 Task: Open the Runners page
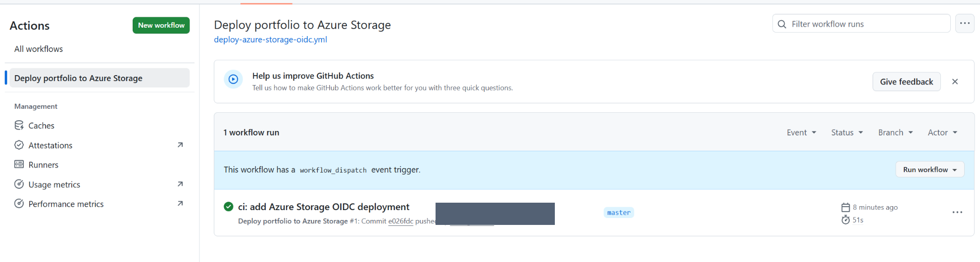[x=44, y=165]
